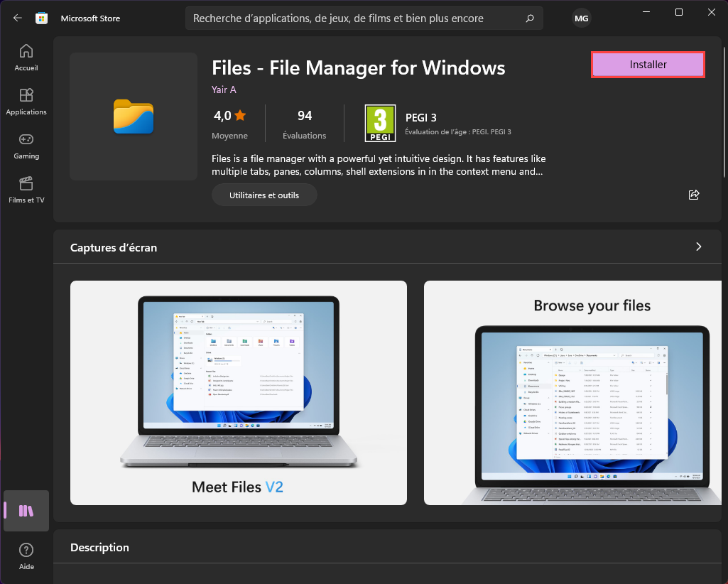Open the Browse your files screenshot
Viewport: 728px width, 584px height.
[573, 393]
